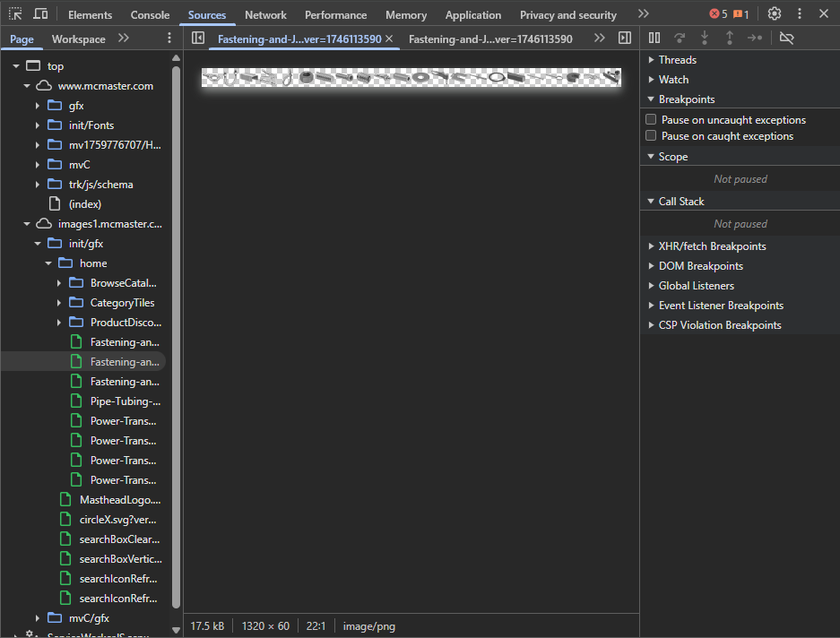Hide the navigator sidebar
840x638 pixels.
[x=198, y=39]
